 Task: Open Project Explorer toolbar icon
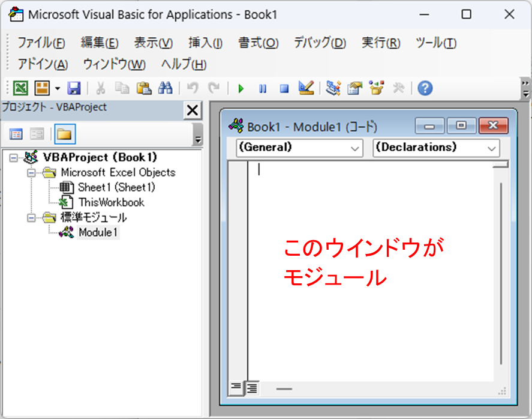coord(333,88)
